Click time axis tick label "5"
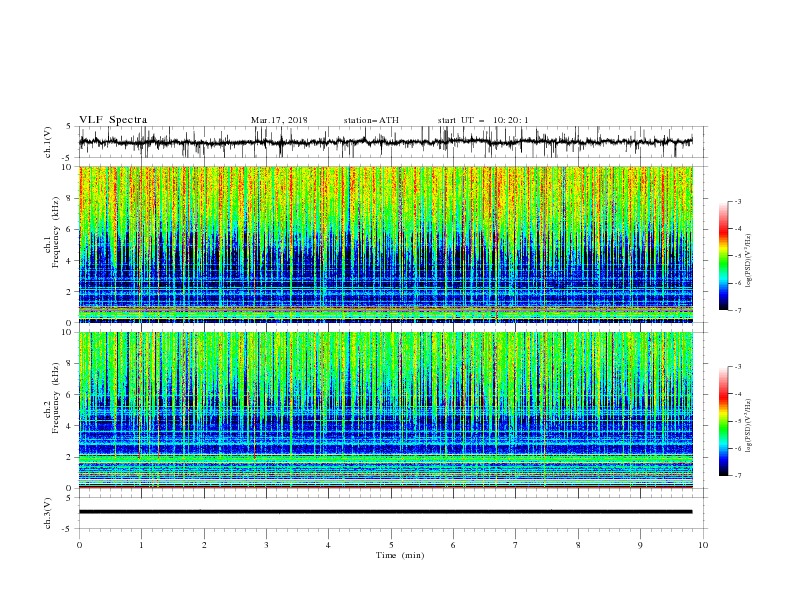792x612 pixels. (391, 545)
